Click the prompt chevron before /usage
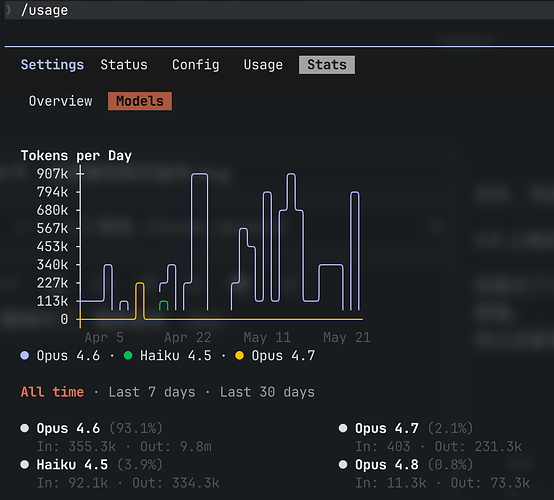This screenshot has width=554, height=500. tap(8, 10)
